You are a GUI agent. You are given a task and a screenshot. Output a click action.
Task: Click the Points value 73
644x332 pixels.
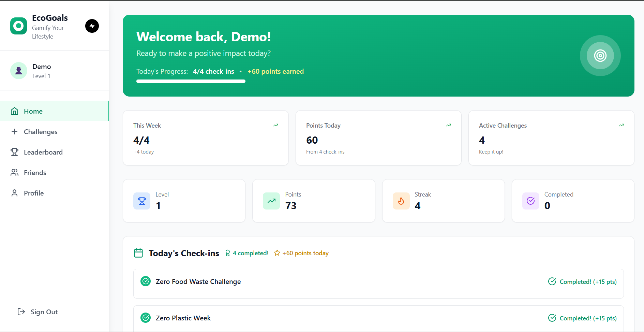click(x=291, y=206)
